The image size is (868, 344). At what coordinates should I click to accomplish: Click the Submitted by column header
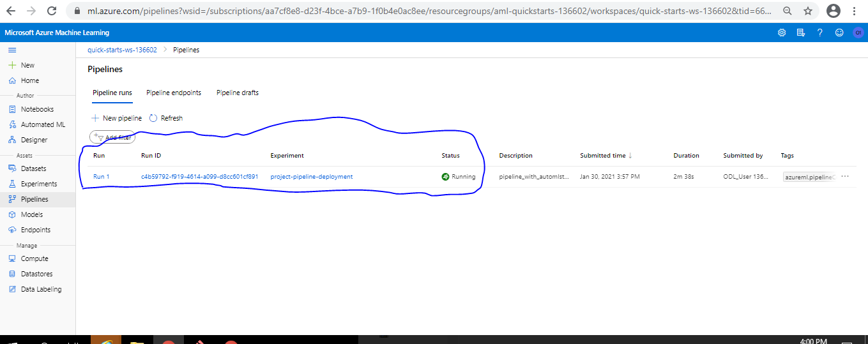(x=743, y=156)
